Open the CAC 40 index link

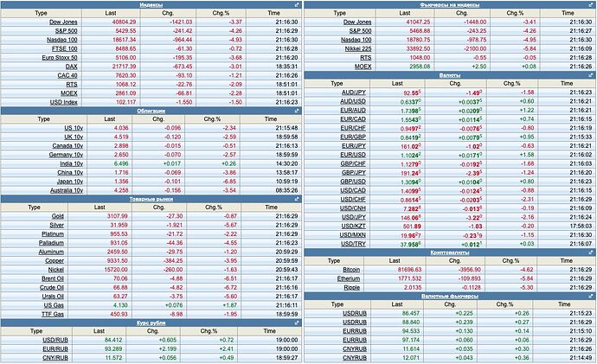coord(67,75)
